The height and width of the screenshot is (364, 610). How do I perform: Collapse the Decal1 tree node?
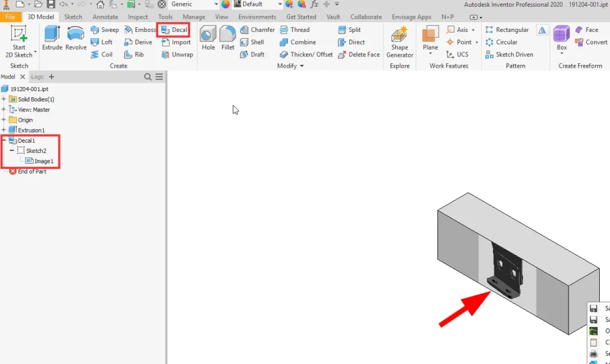click(4, 140)
